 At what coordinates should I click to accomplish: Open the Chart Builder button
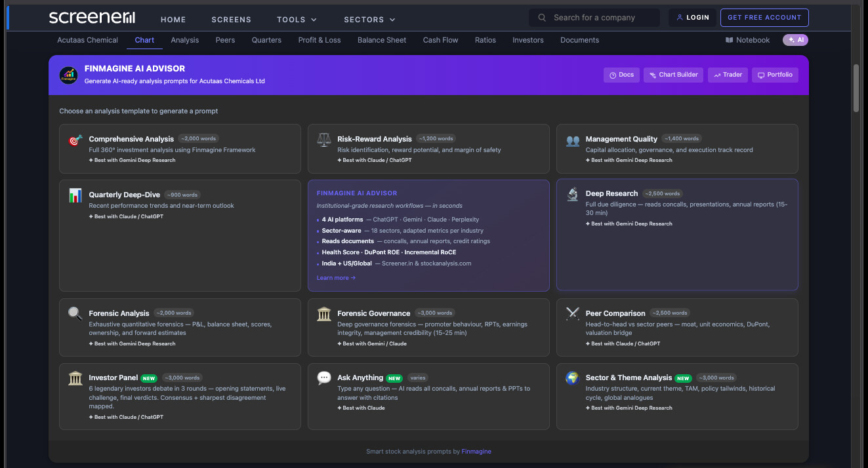tap(673, 75)
